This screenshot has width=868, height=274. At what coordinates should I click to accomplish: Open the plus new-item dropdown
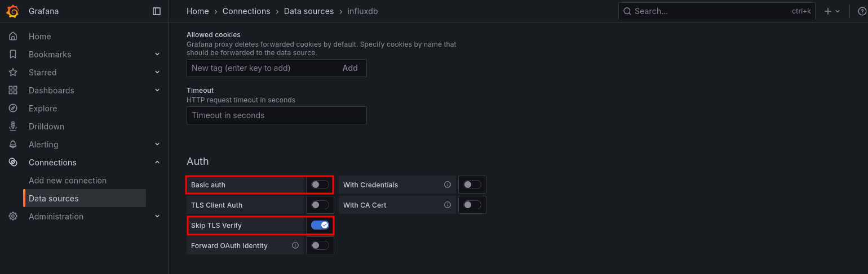point(832,11)
